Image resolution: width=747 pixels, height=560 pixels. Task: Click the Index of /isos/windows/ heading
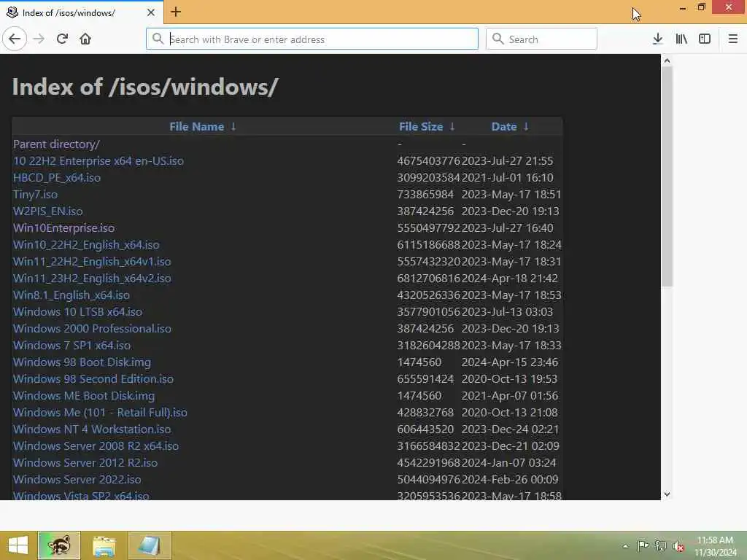(x=145, y=87)
